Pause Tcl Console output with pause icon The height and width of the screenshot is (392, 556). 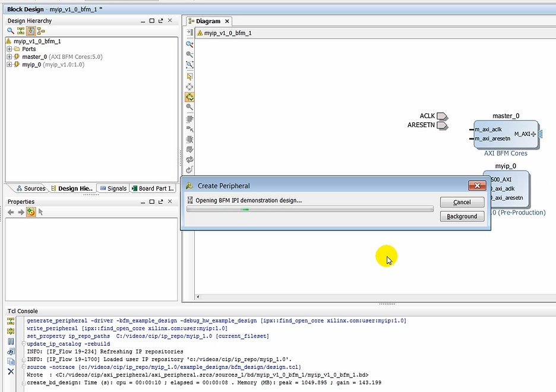(x=11, y=341)
